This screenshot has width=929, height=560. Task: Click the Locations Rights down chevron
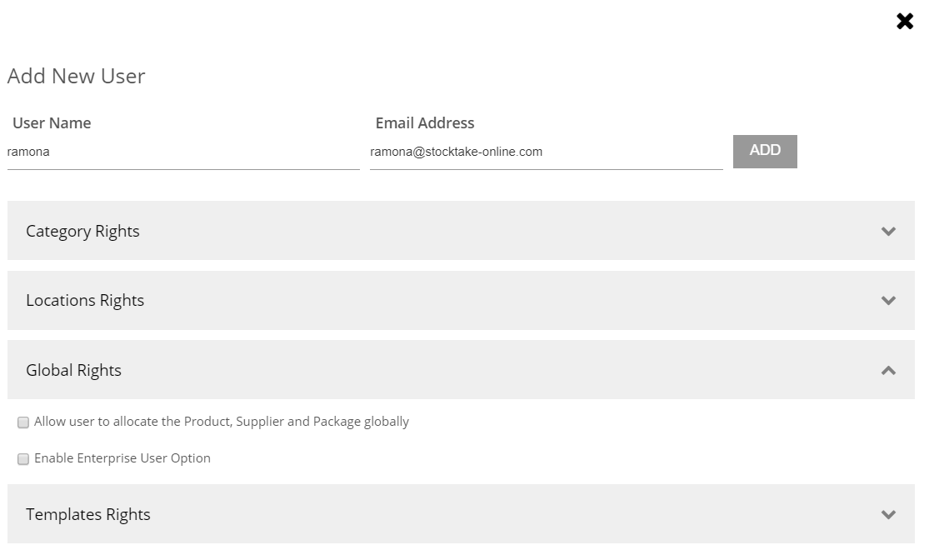coord(888,300)
